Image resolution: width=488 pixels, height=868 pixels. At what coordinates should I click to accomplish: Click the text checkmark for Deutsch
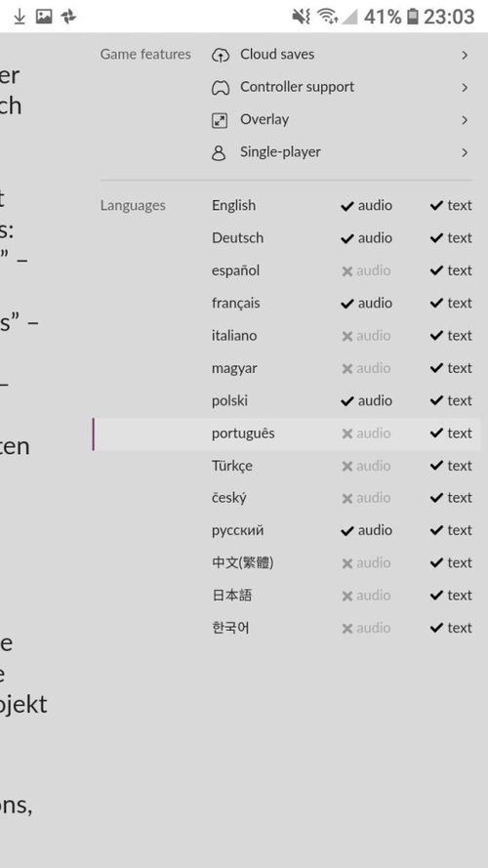(436, 238)
